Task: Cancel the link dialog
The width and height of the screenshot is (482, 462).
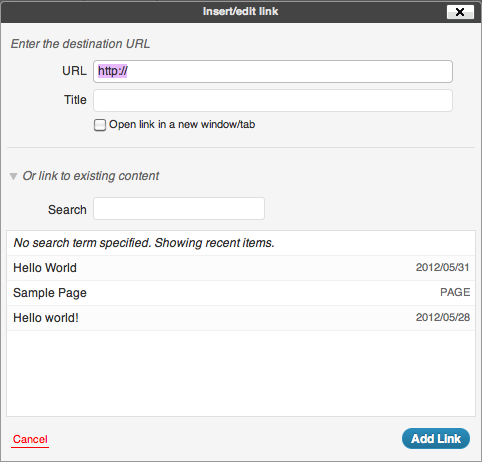Action: click(x=30, y=439)
